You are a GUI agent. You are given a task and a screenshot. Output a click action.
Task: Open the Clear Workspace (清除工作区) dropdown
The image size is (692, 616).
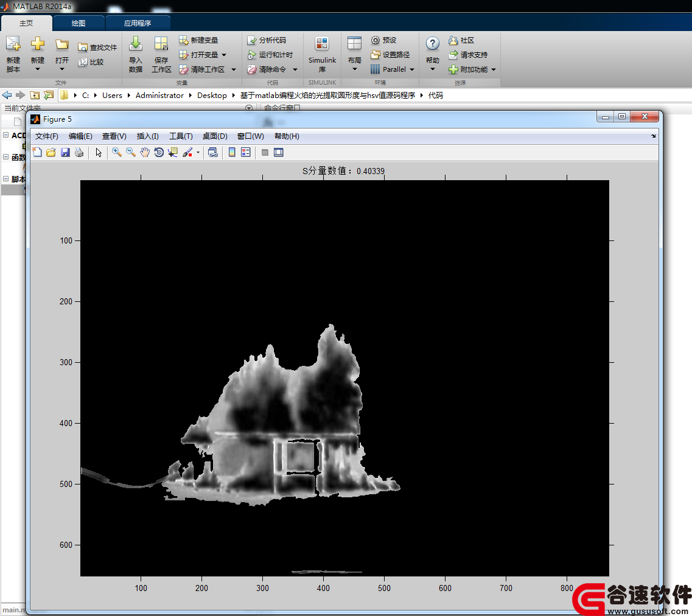[x=234, y=69]
